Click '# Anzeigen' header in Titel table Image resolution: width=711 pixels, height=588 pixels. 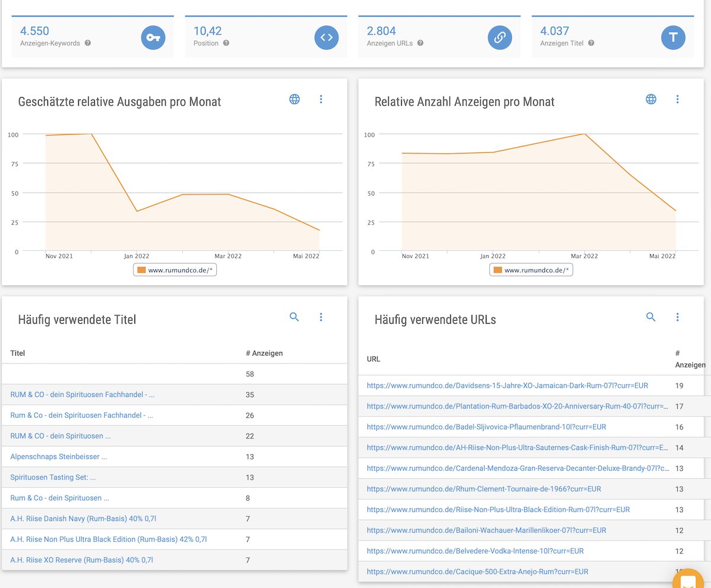click(x=264, y=353)
